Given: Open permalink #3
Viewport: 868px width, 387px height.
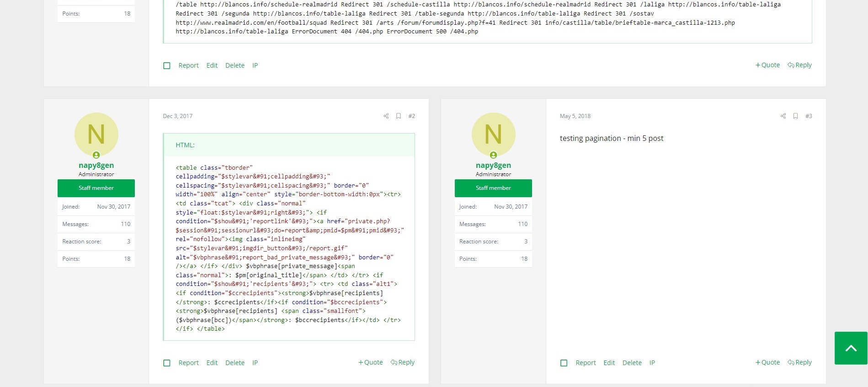Looking at the screenshot, I should (809, 116).
